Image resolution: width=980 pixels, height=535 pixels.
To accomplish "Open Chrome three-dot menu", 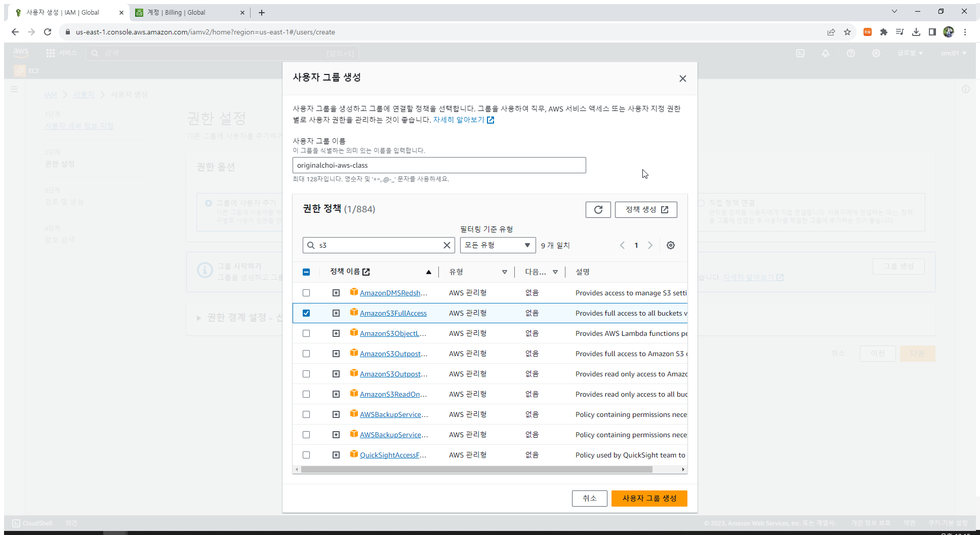I will [965, 32].
